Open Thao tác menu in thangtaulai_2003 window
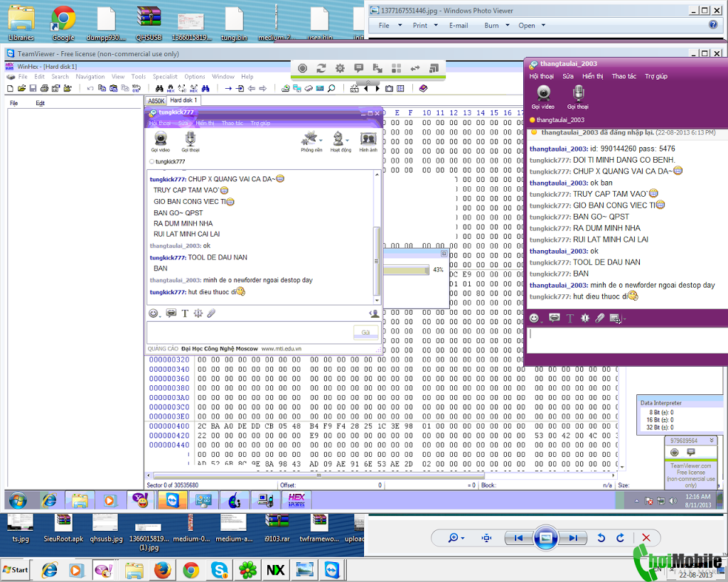Image resolution: width=728 pixels, height=582 pixels. pos(624,76)
